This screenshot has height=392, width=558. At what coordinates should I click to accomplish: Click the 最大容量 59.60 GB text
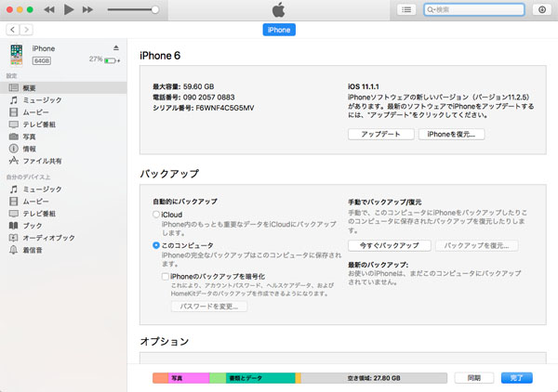[183, 86]
